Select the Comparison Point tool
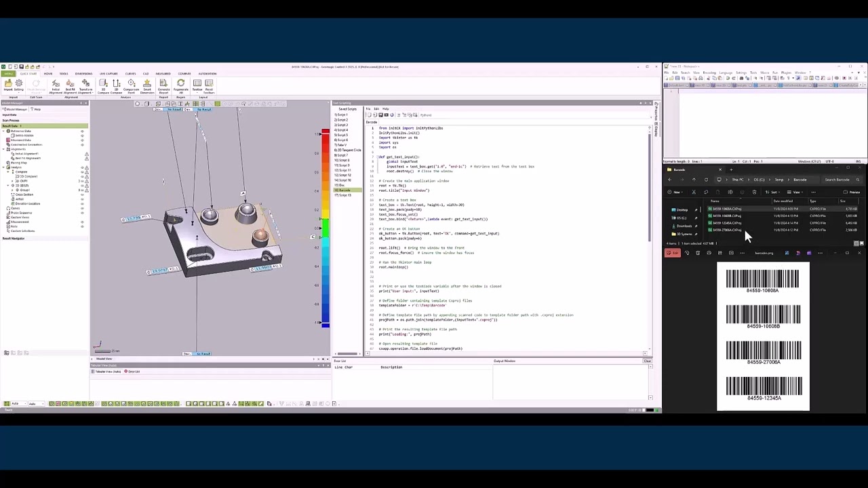 (131, 87)
